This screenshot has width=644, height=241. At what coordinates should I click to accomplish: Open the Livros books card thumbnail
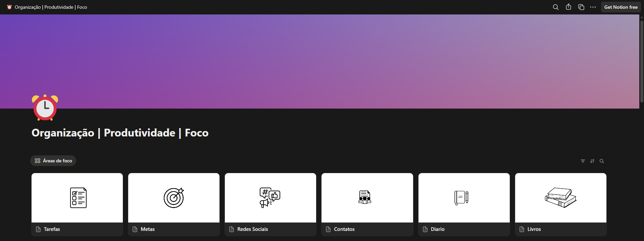click(x=560, y=198)
